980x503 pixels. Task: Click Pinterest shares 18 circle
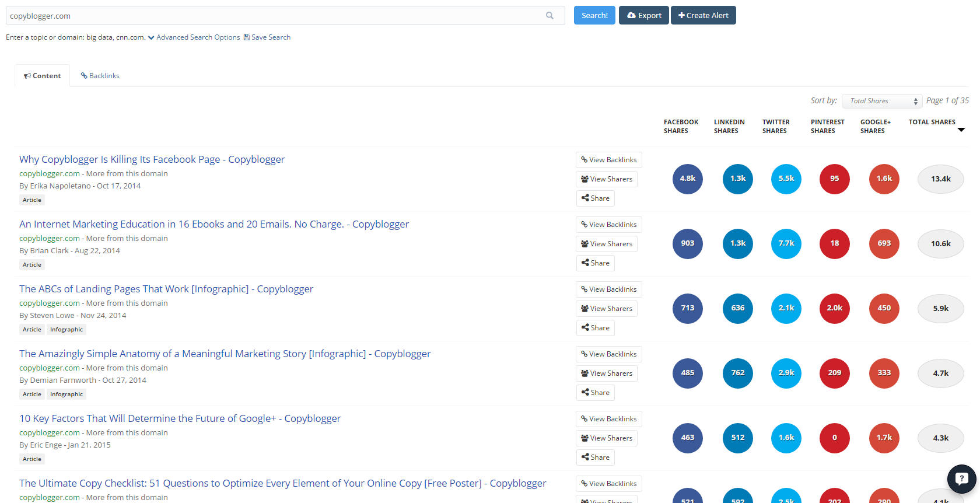tap(835, 244)
